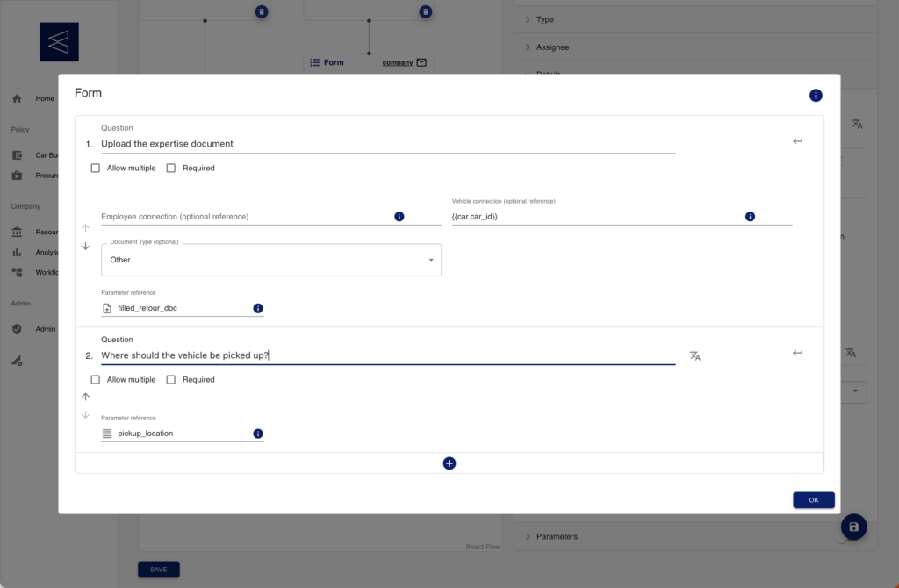The width and height of the screenshot is (899, 588).
Task: Open the dropdown arrow in right panel
Action: pyautogui.click(x=855, y=391)
